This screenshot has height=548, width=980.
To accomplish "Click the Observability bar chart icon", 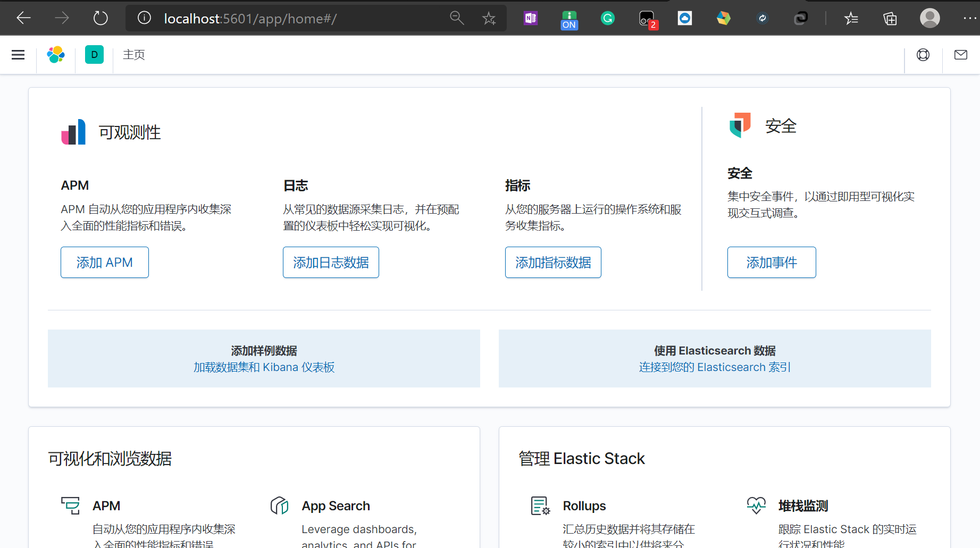I will click(73, 132).
